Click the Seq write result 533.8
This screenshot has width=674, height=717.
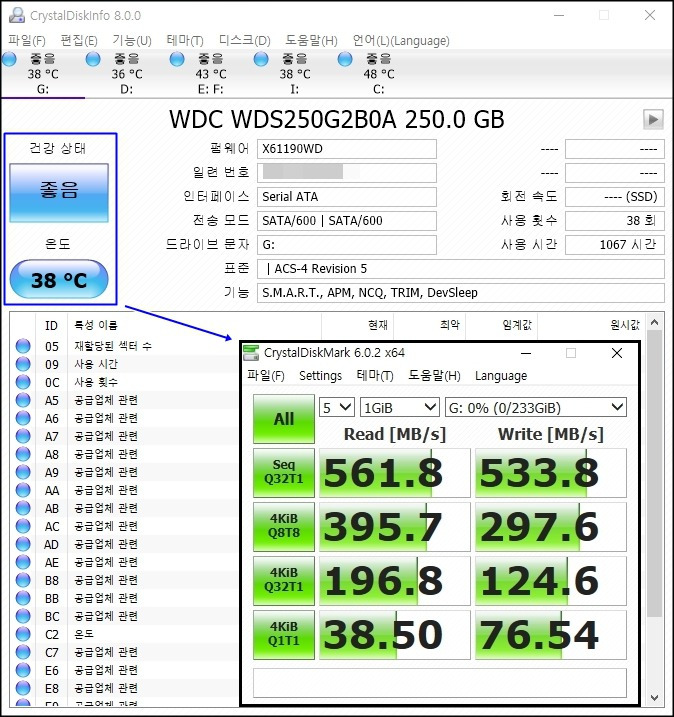point(551,473)
